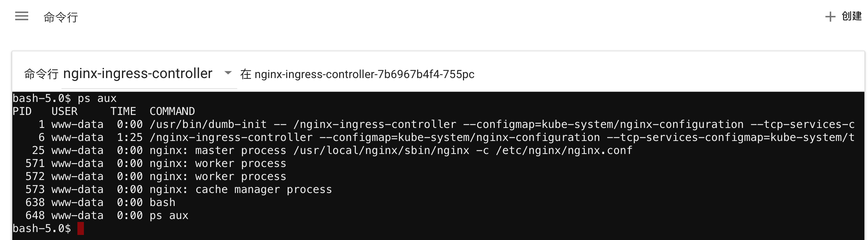The image size is (868, 240).
Task: Click the plus icon beside 创建
Action: (830, 17)
